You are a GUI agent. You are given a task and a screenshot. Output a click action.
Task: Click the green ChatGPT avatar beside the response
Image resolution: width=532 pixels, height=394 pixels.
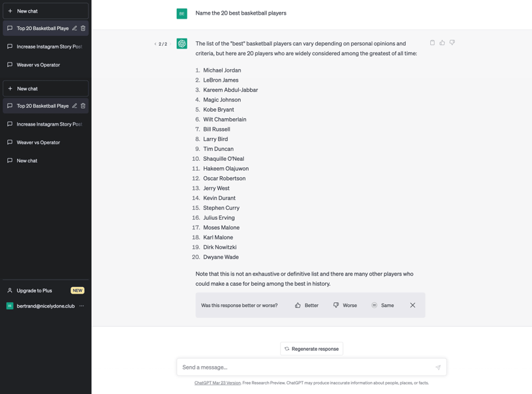tap(182, 43)
